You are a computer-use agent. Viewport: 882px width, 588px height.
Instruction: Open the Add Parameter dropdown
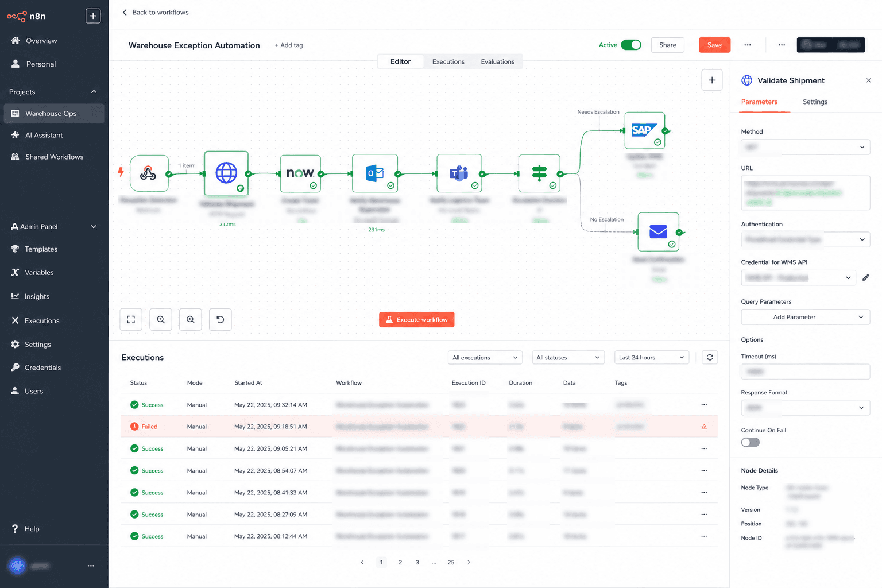pos(805,317)
